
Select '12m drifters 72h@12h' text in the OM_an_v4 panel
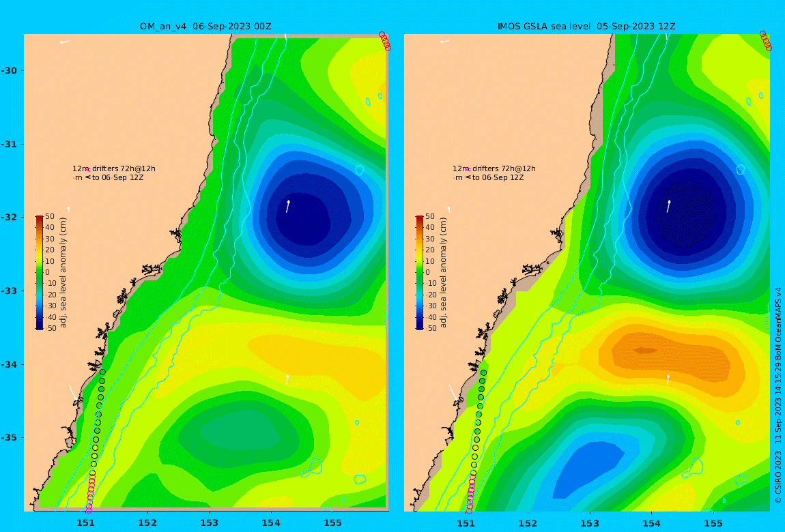coord(114,168)
